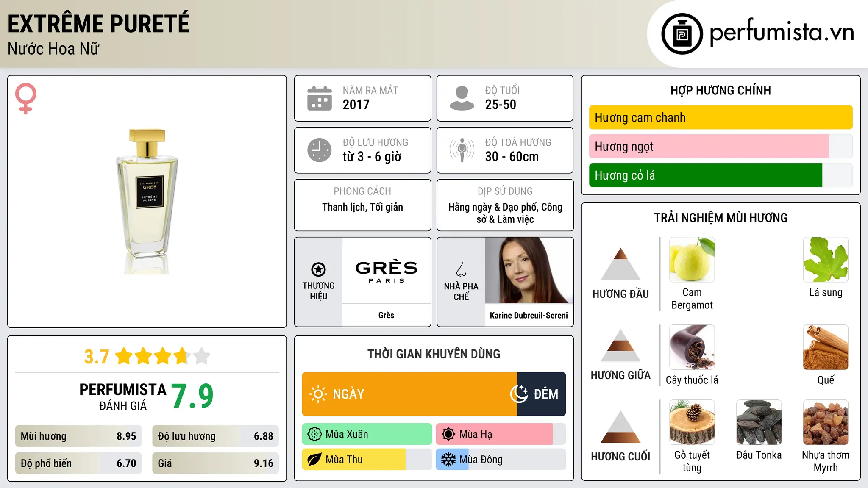
Task: Click the moon icon beside Đêm
Action: pos(519,394)
